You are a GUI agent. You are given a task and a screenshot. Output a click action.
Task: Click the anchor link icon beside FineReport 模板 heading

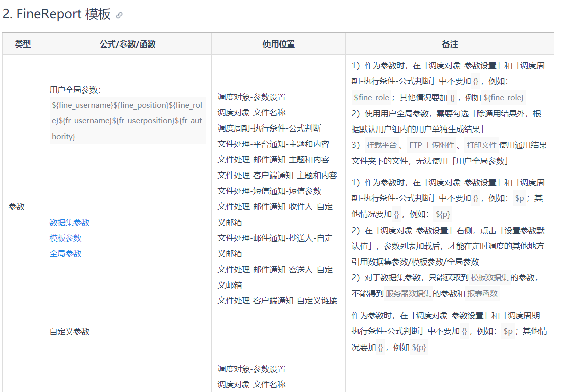click(x=119, y=15)
